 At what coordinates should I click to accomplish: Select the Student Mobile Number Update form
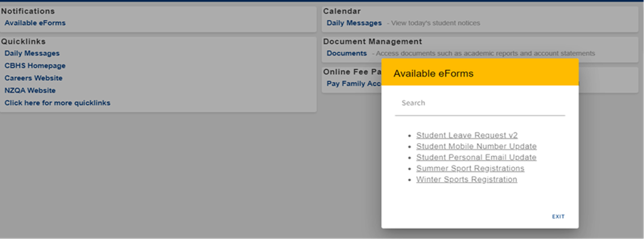pos(476,146)
